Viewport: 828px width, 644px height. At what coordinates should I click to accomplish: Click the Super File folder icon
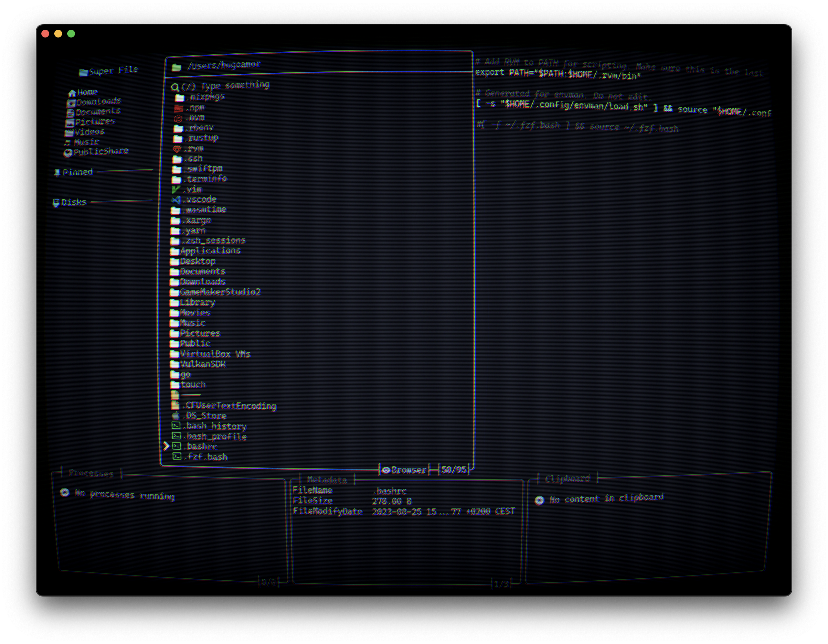click(x=83, y=72)
